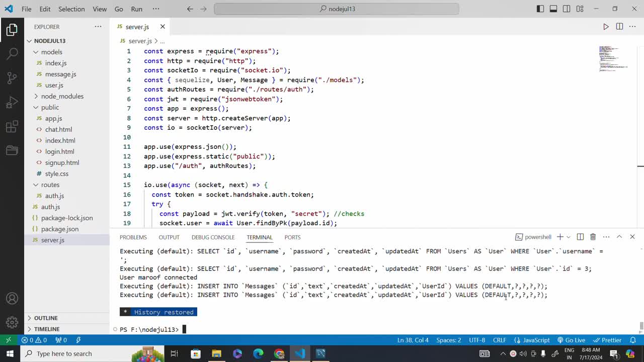This screenshot has height=362, width=644.
Task: Change language mode JavaScript
Action: [532, 340]
